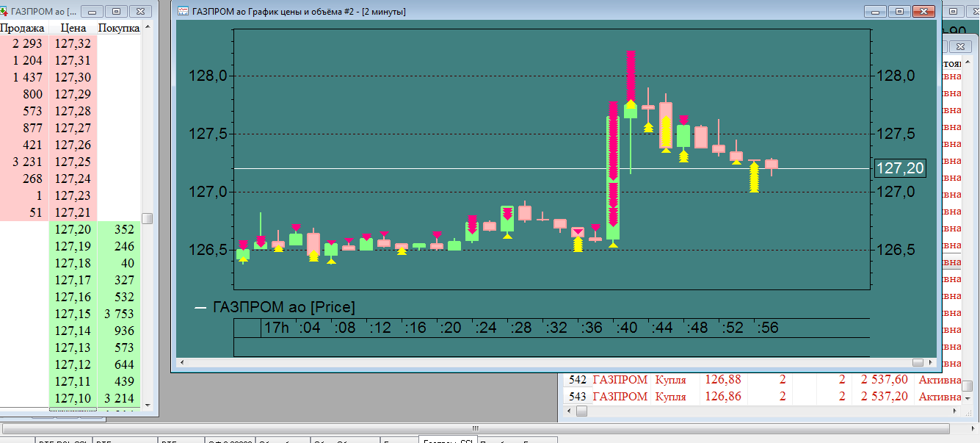Screen dimensions: 980x443
Task: Select the best bid price 127,20 in order book
Action: [73, 229]
